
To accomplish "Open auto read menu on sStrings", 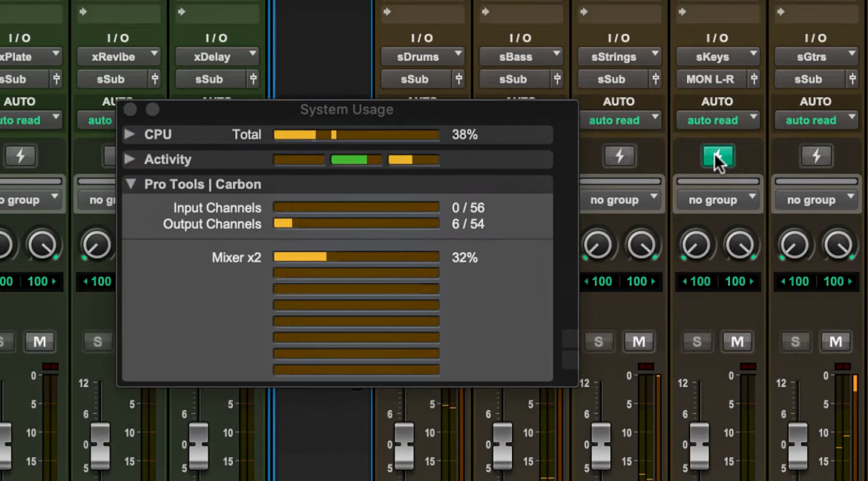I will click(x=619, y=120).
